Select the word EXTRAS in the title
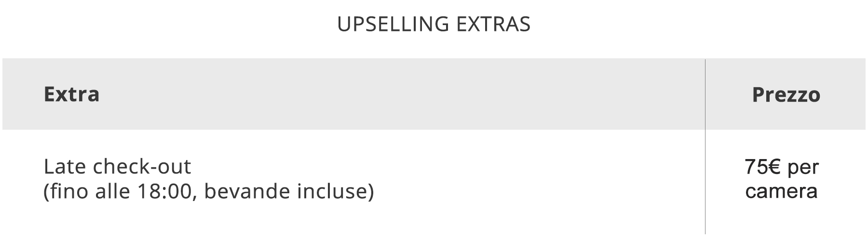 (x=493, y=24)
